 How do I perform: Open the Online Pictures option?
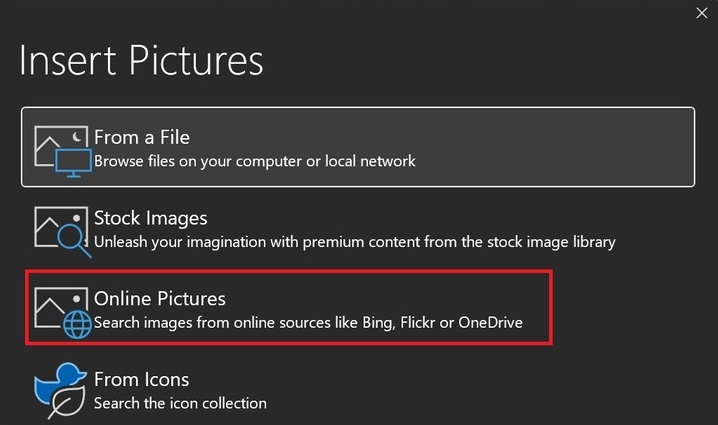[160, 298]
